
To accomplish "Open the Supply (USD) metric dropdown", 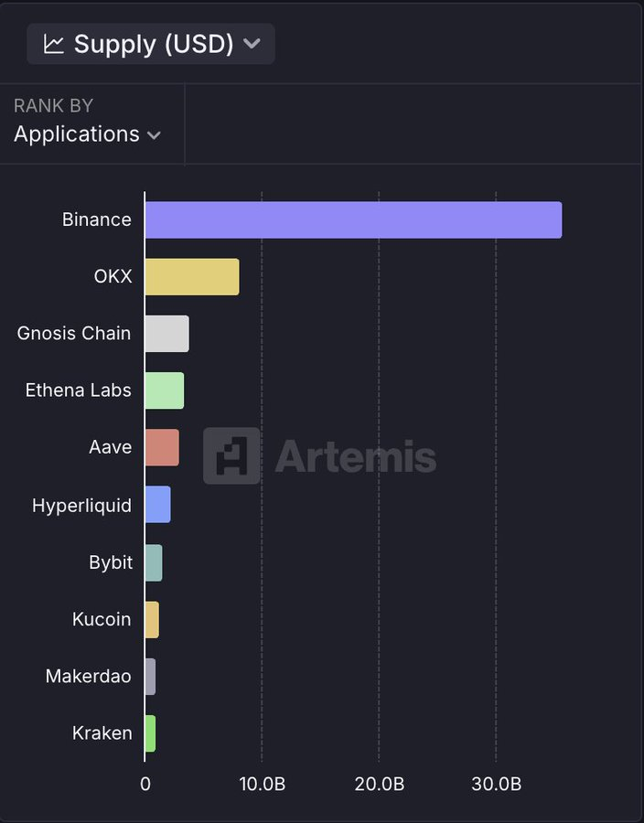I will pos(151,44).
